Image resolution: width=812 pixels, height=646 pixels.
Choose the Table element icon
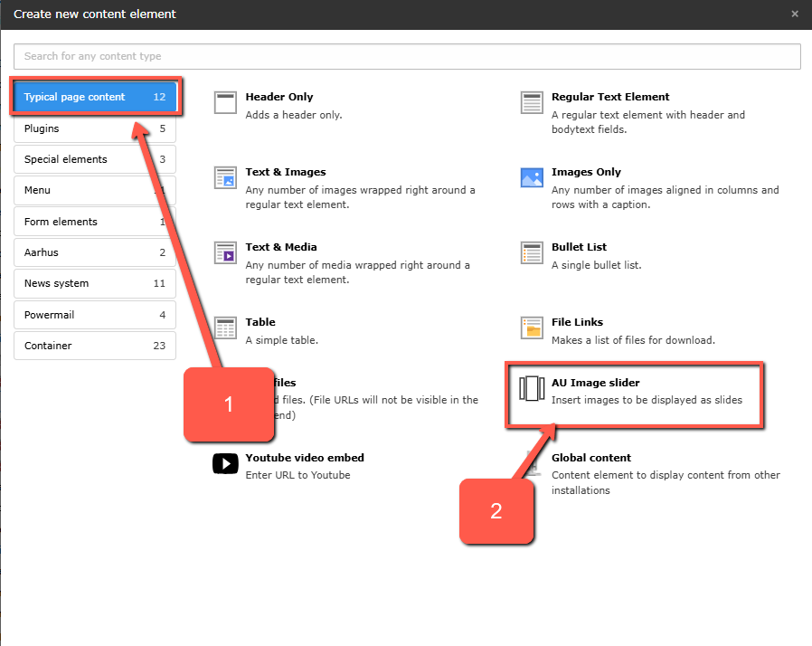pyautogui.click(x=225, y=328)
